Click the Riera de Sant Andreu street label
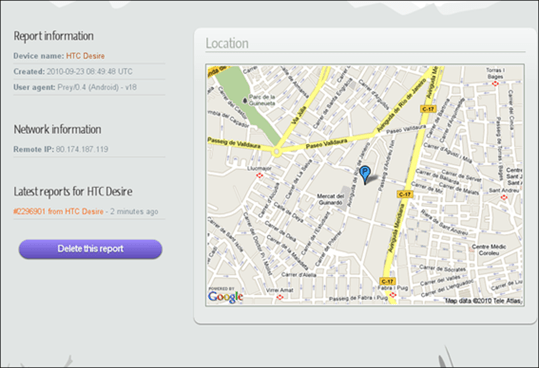The width and height of the screenshot is (539, 368). tap(444, 222)
